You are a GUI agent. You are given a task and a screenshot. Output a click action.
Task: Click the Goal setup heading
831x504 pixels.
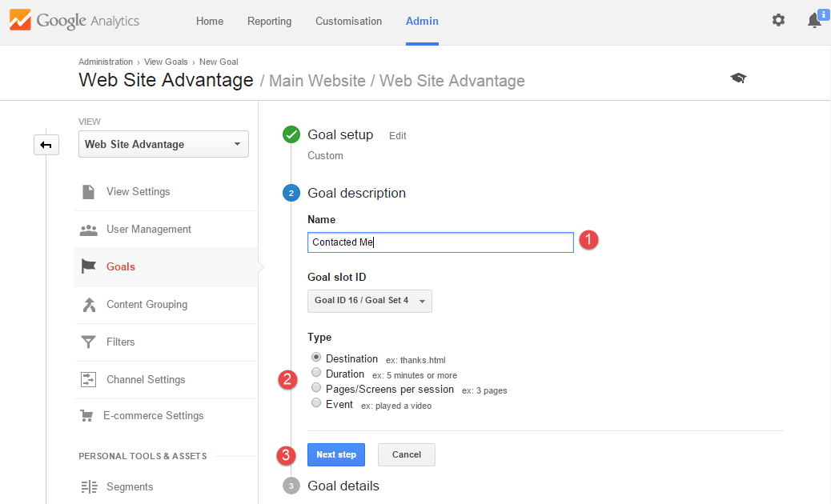[340, 135]
